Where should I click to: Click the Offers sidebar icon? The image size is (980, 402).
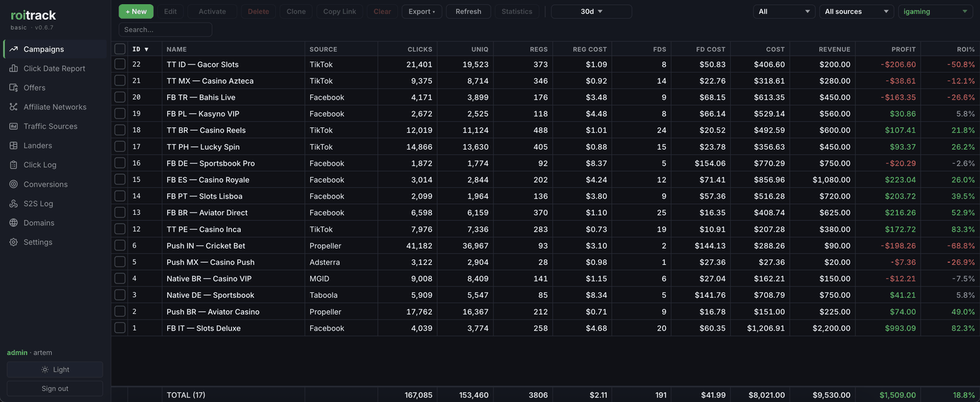(13, 87)
